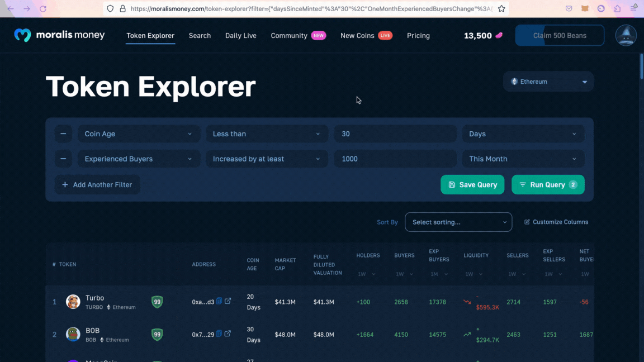Open Customize Columns

(556, 222)
